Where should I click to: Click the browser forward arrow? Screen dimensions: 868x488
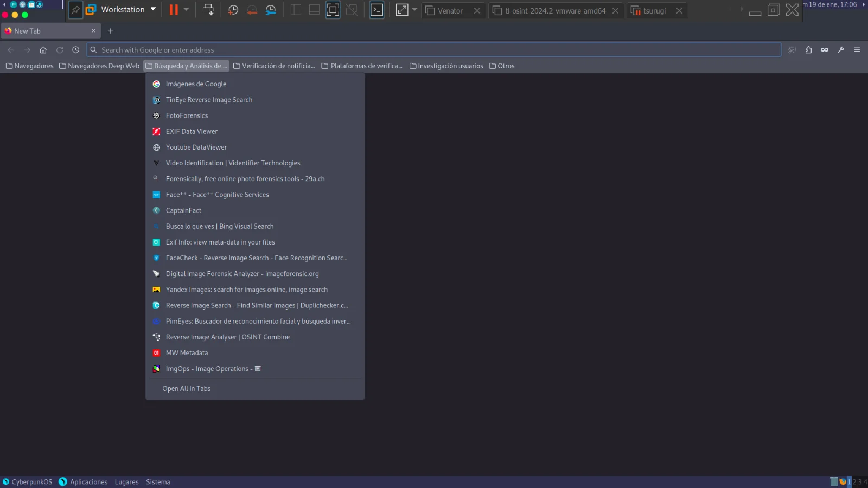pyautogui.click(x=27, y=50)
